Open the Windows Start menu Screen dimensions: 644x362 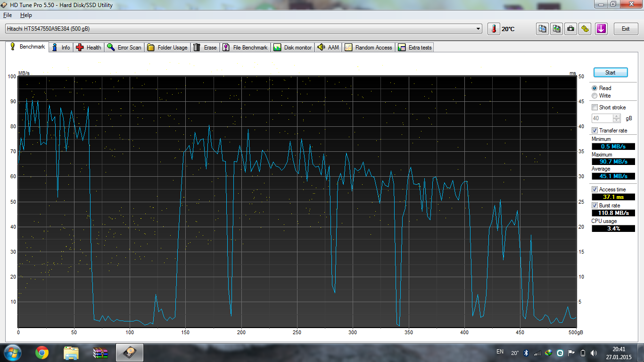[12, 353]
